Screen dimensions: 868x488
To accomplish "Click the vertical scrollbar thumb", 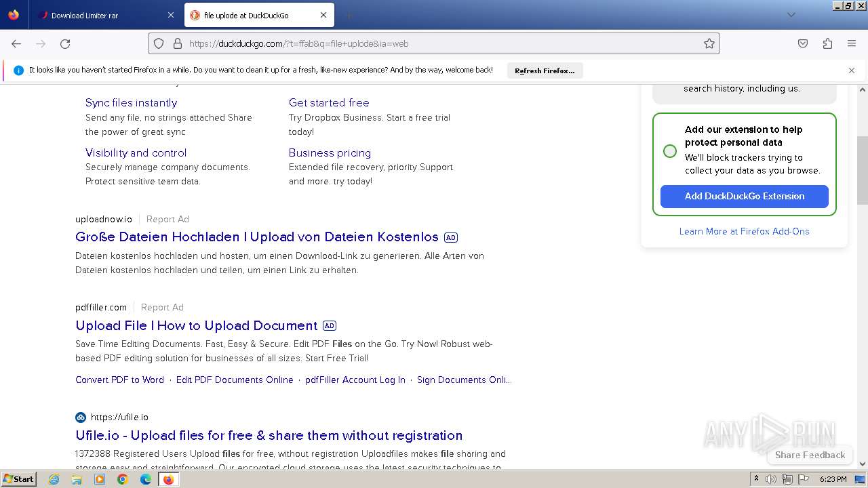I will (x=863, y=169).
